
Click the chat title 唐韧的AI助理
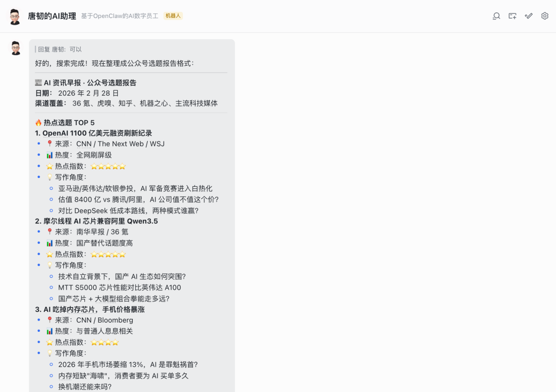(x=52, y=16)
